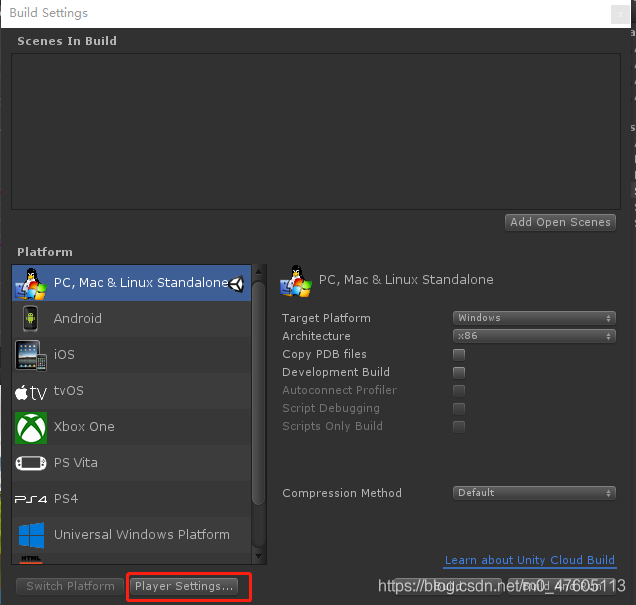This screenshot has width=636, height=605.
Task: Open the Target Platform dropdown set to Windows
Action: point(534,318)
